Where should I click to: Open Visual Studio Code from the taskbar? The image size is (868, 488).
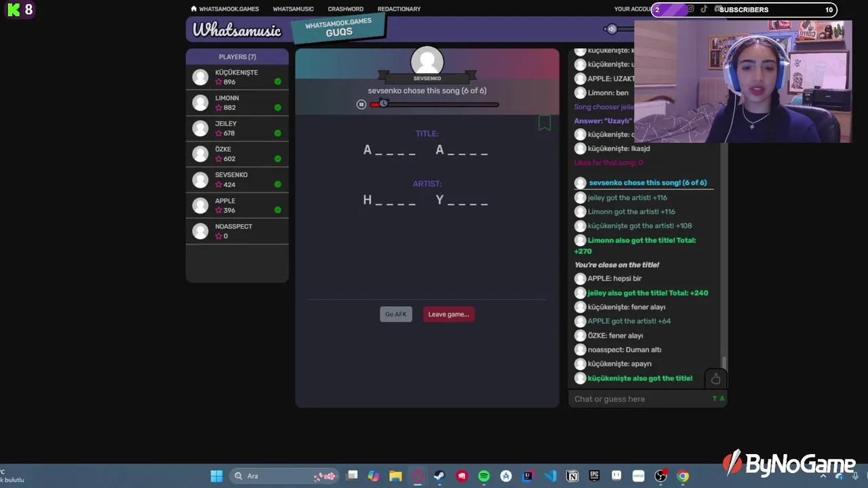point(550,476)
